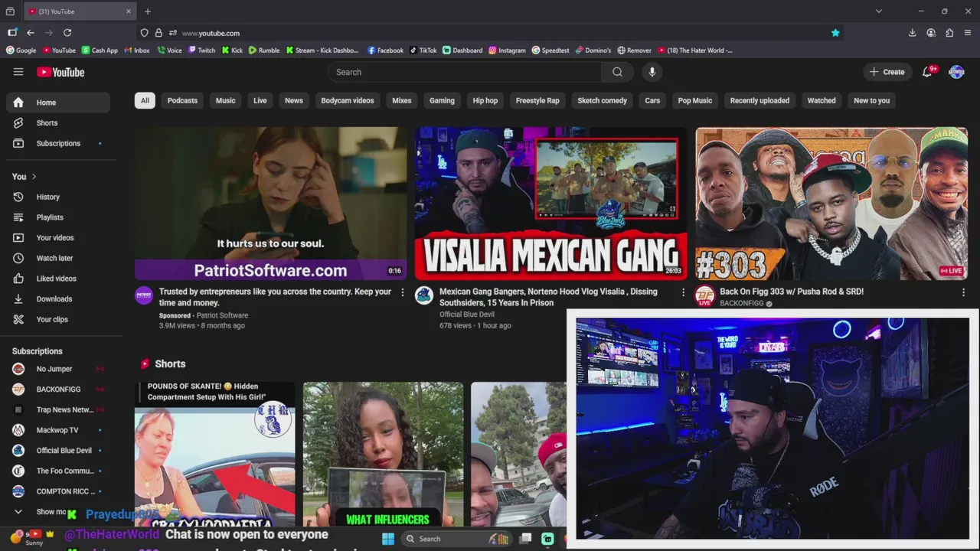The image size is (980, 551).
Task: Open BACKONFIGG subscription channel in sidebar
Action: point(58,390)
